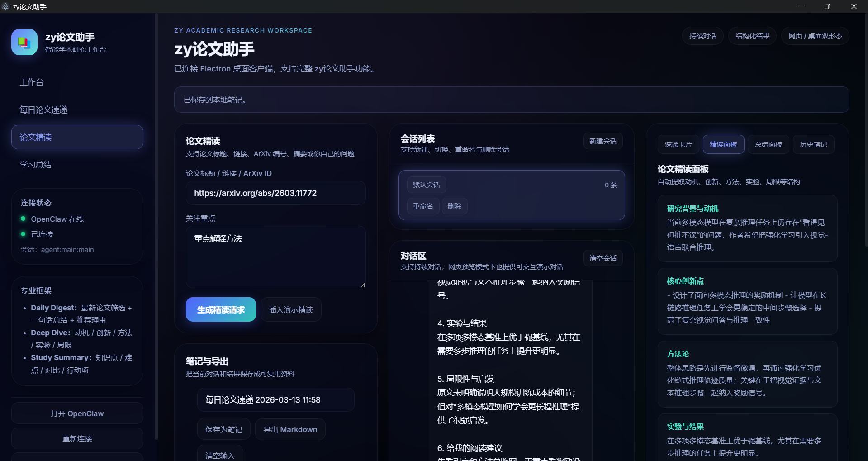Click the main window right-edge scrollbar

866,130
